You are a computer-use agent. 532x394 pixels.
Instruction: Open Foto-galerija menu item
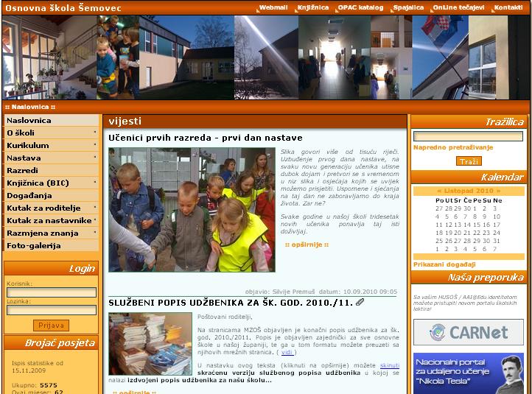pos(52,246)
